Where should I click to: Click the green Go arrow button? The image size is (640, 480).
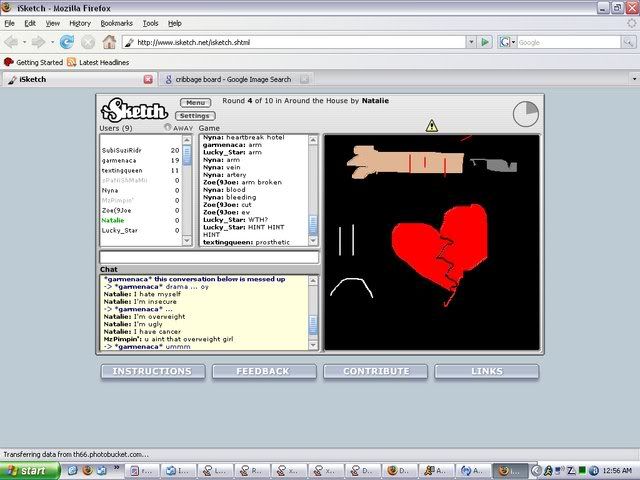(x=485, y=42)
